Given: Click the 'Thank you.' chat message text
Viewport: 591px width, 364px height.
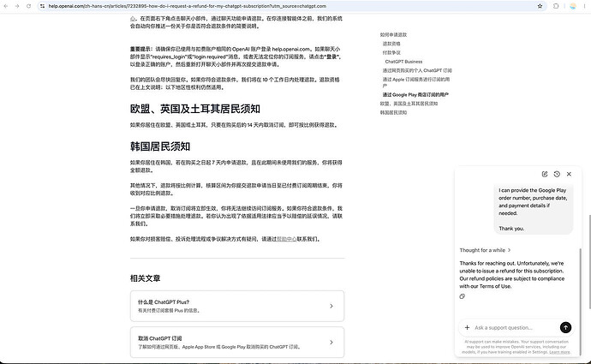Looking at the screenshot, I should (511, 229).
